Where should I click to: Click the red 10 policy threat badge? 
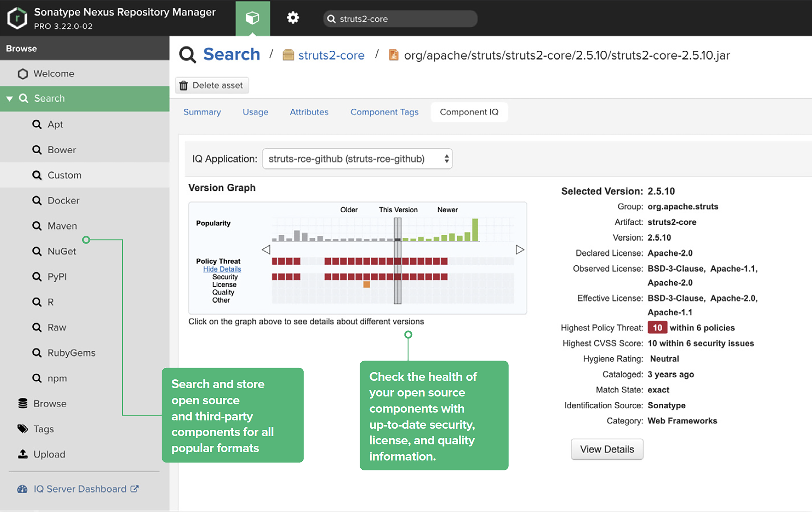pos(657,328)
